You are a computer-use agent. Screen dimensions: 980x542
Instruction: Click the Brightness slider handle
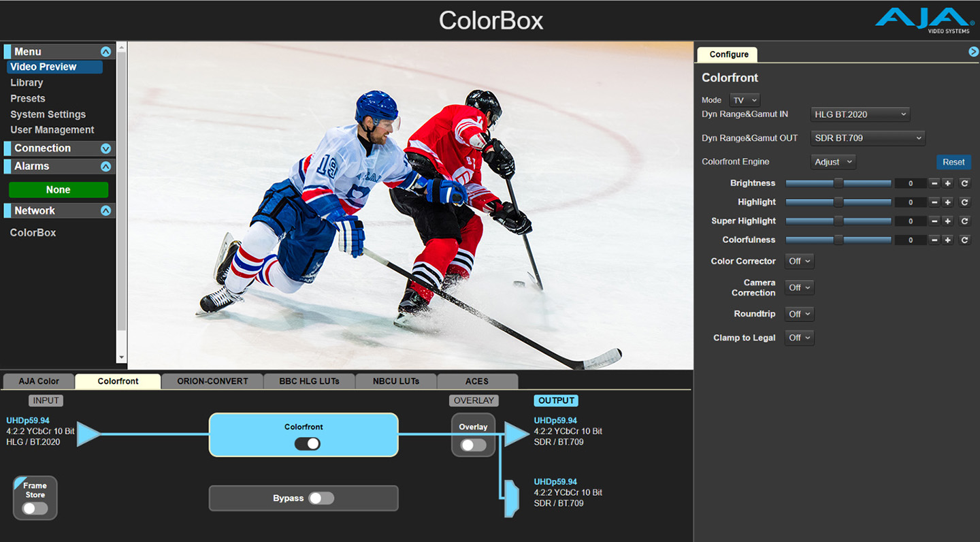coord(838,183)
